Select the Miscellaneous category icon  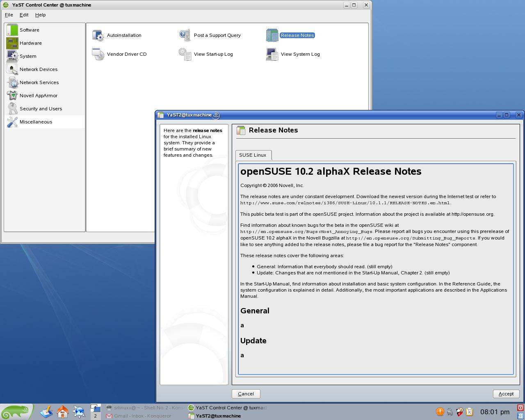[x=12, y=122]
